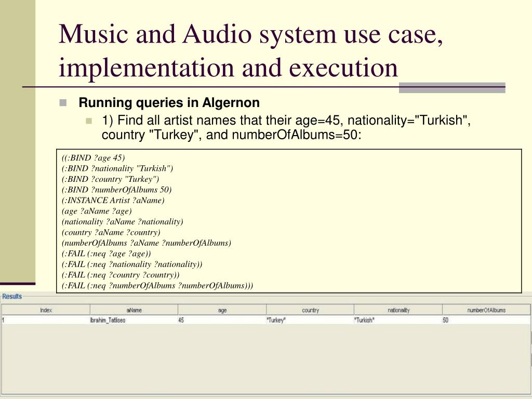Select the line (:BIND ?country "Turkey")
This screenshot has width=532, height=399.
(110, 179)
